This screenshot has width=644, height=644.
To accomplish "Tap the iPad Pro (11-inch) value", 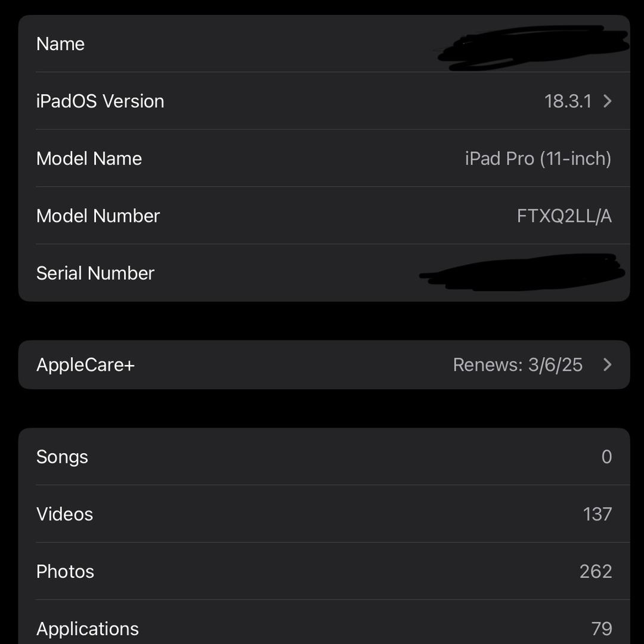I will (538, 159).
